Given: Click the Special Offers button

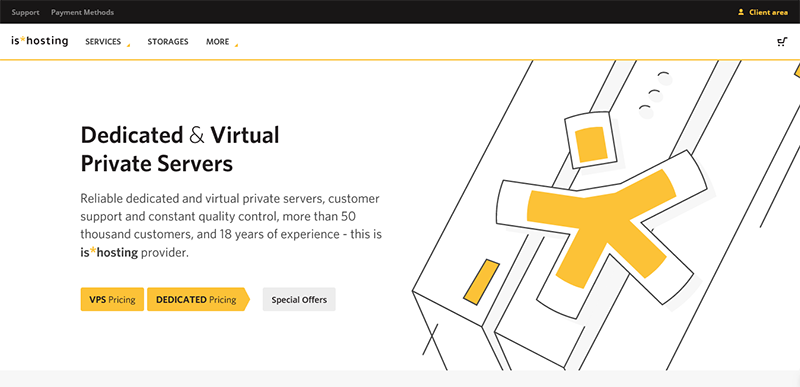Looking at the screenshot, I should (x=299, y=299).
